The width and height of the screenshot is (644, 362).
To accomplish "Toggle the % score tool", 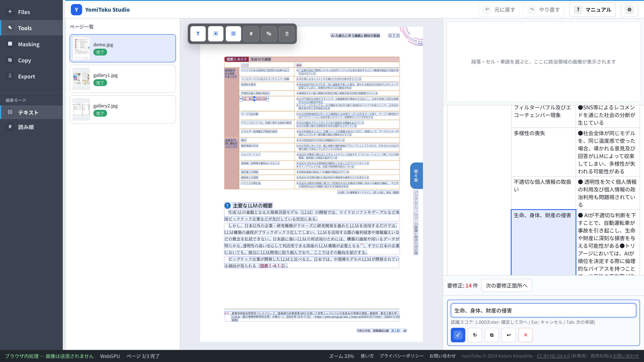I will tap(269, 33).
